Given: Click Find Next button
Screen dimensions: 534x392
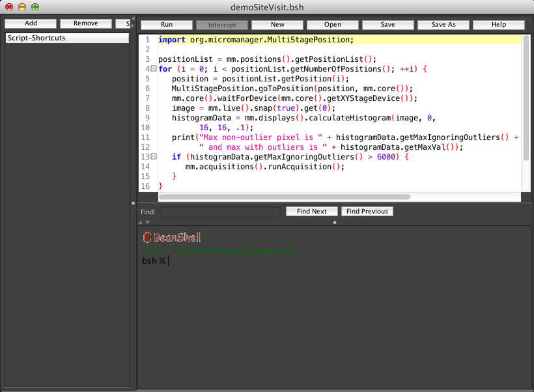Looking at the screenshot, I should point(312,211).
